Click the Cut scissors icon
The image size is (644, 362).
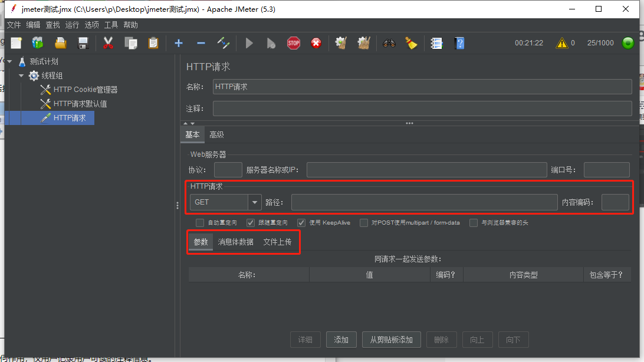tap(108, 43)
